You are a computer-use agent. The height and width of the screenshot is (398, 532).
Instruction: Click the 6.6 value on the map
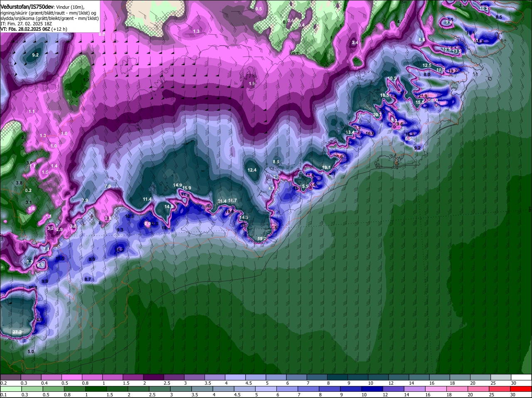(422, 39)
